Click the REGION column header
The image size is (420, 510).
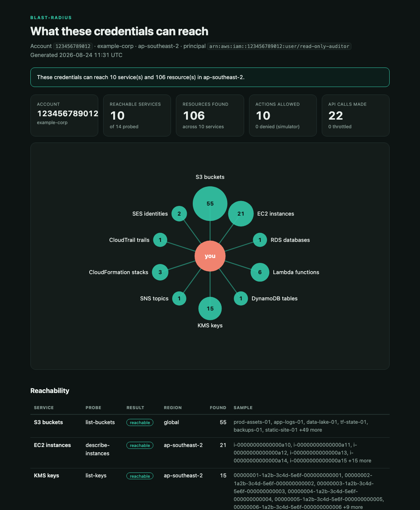pyautogui.click(x=173, y=408)
